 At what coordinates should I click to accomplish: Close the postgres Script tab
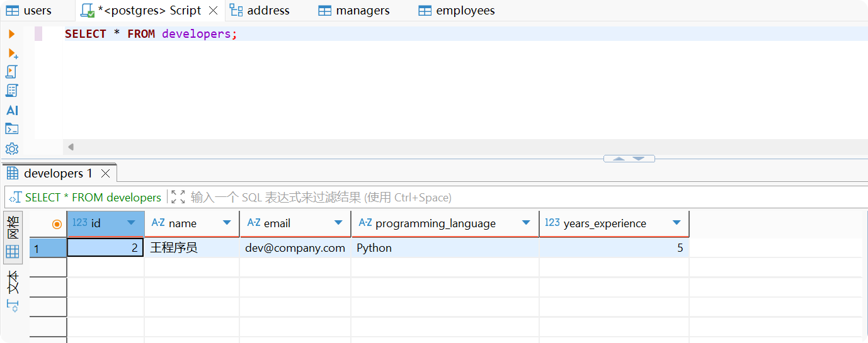[214, 11]
